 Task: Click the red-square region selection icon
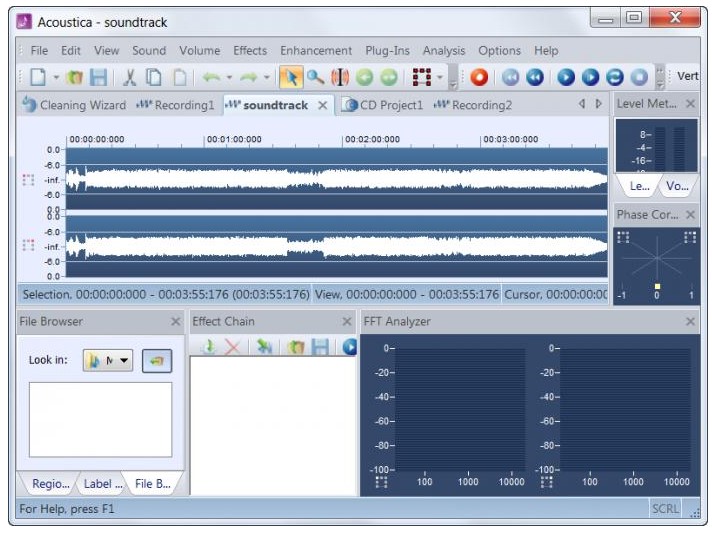point(422,77)
